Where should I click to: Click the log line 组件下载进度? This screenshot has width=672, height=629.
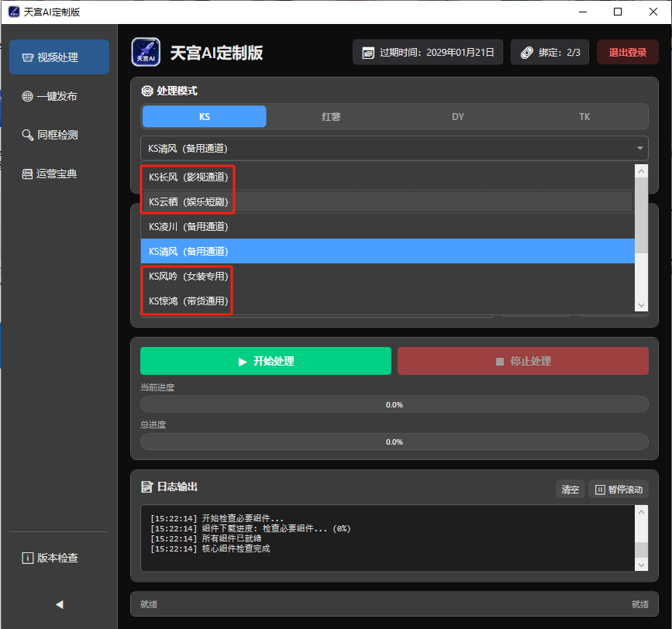250,528
